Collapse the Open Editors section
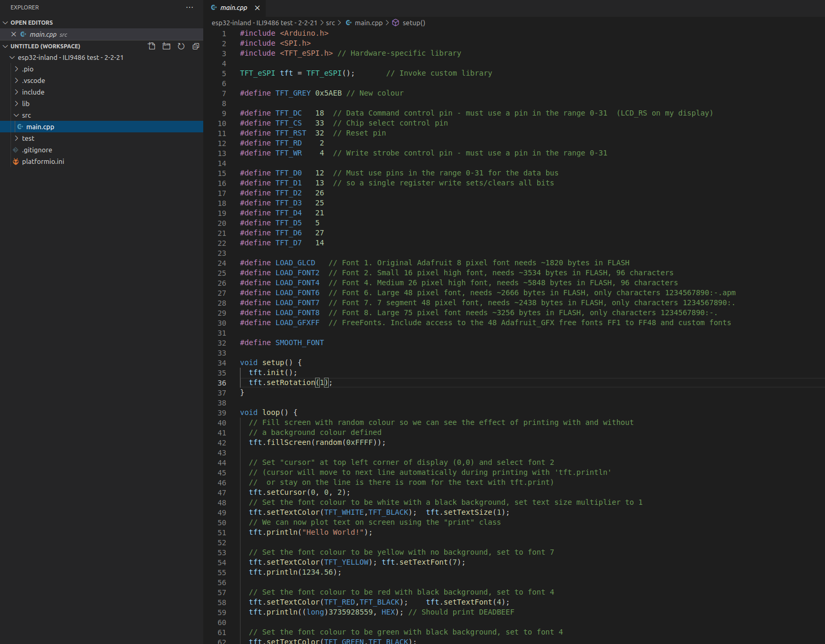 tap(32, 23)
